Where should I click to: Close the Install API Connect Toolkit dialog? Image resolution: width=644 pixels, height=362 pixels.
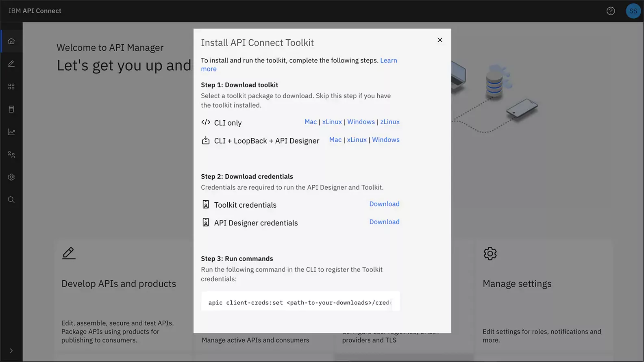pyautogui.click(x=439, y=40)
